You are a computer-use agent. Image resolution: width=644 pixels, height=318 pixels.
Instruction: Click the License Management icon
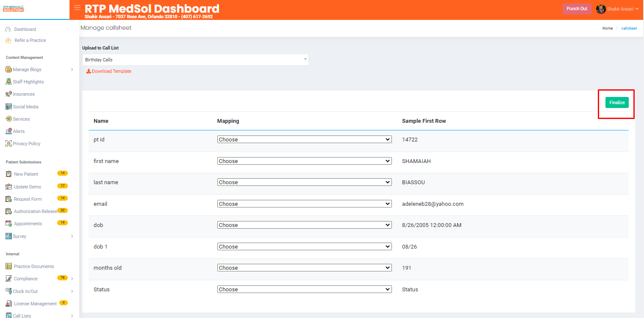click(8, 304)
